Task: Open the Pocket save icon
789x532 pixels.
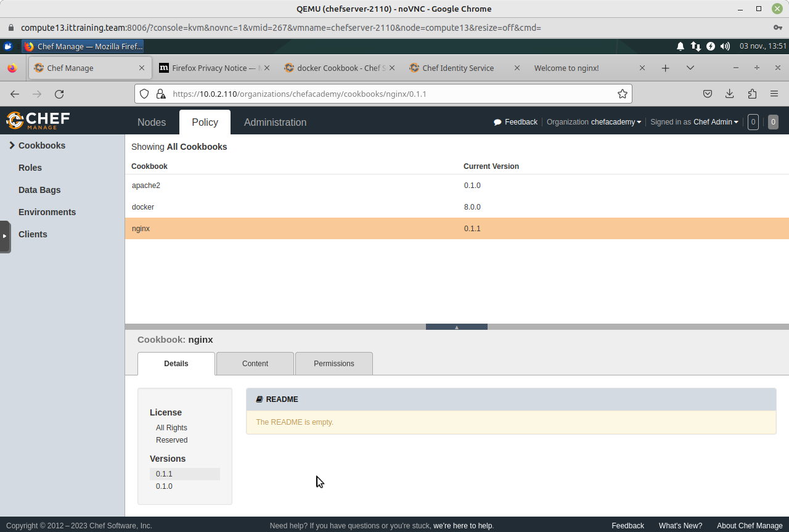Action: [x=708, y=94]
